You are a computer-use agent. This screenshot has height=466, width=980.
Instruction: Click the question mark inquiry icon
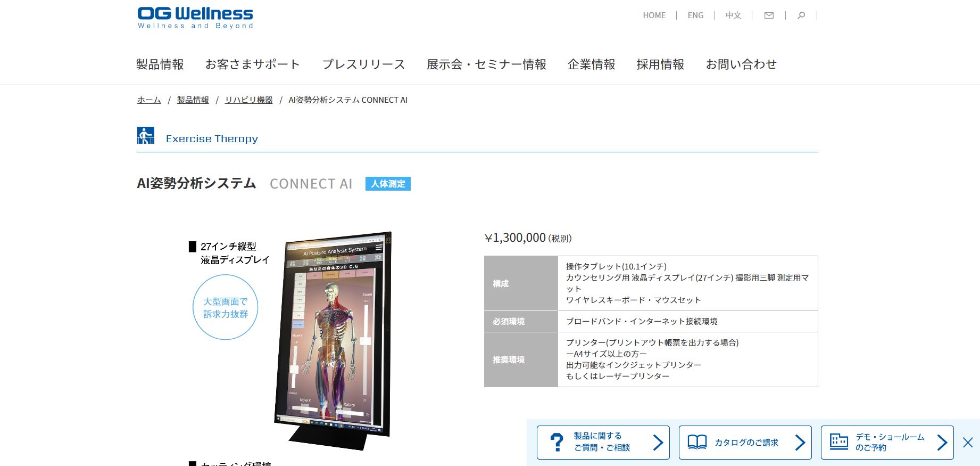(557, 443)
